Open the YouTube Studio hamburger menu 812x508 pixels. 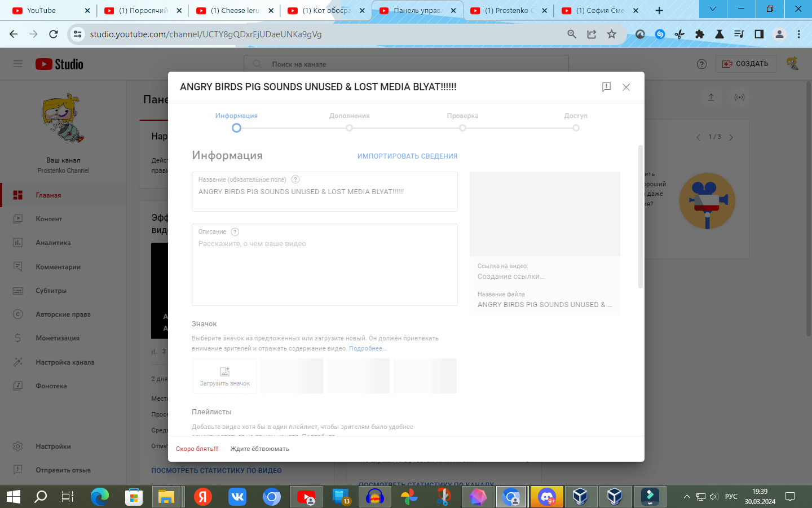click(18, 64)
